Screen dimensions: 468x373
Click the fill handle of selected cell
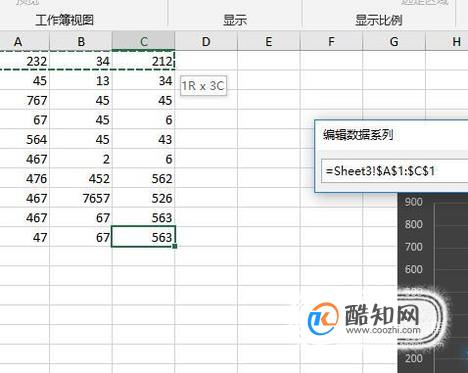[x=175, y=246]
